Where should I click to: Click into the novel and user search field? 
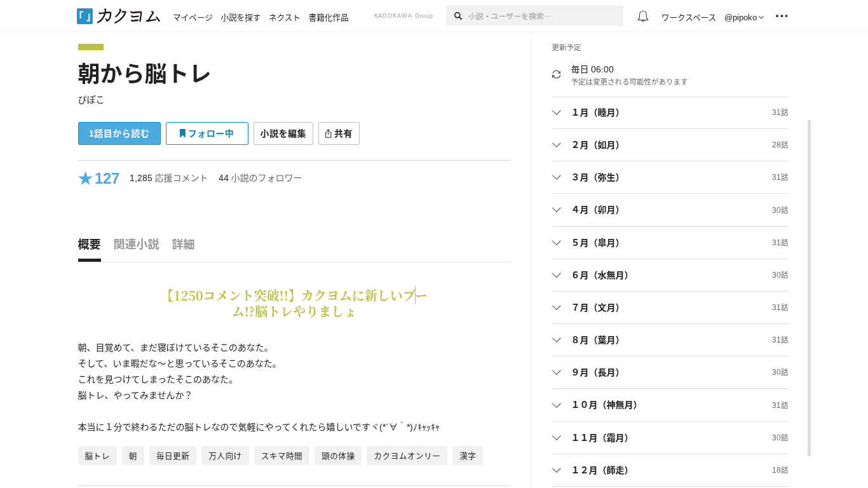point(540,16)
